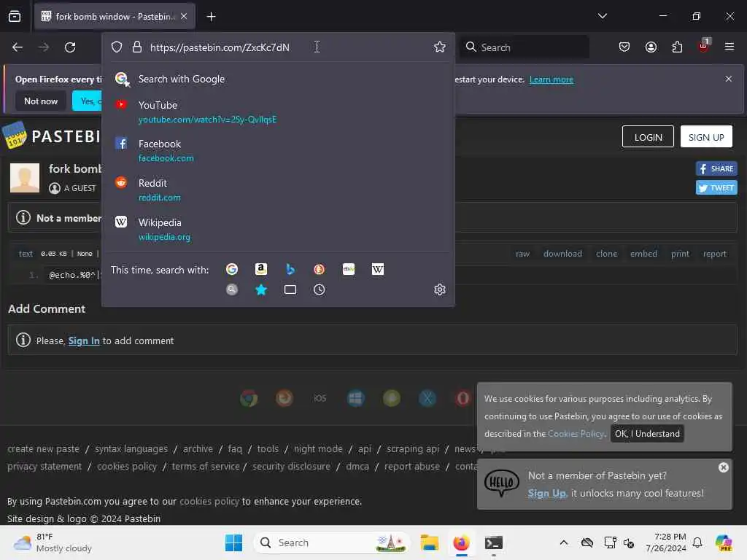Viewport: 747px width, 560px height.
Task: Dismiss the Firefox notification bar
Action: pos(728,79)
